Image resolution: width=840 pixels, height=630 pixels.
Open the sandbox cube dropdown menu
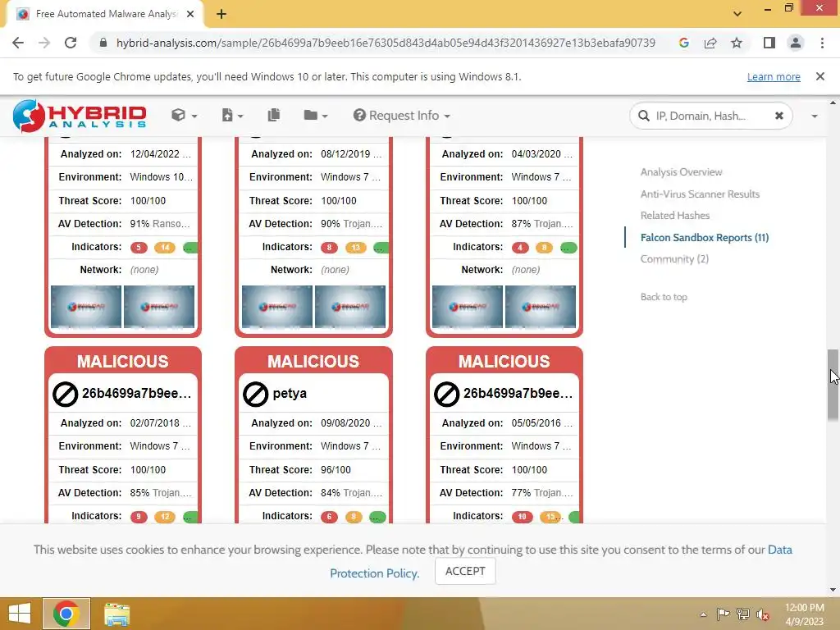tap(185, 115)
